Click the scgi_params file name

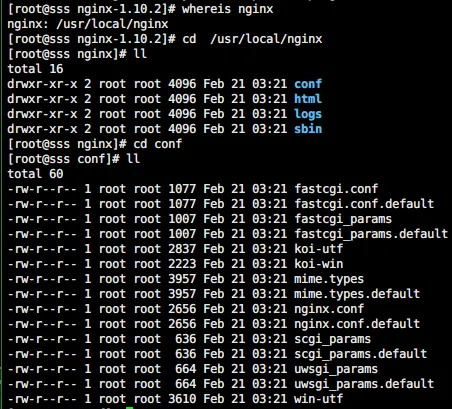click(x=332, y=339)
